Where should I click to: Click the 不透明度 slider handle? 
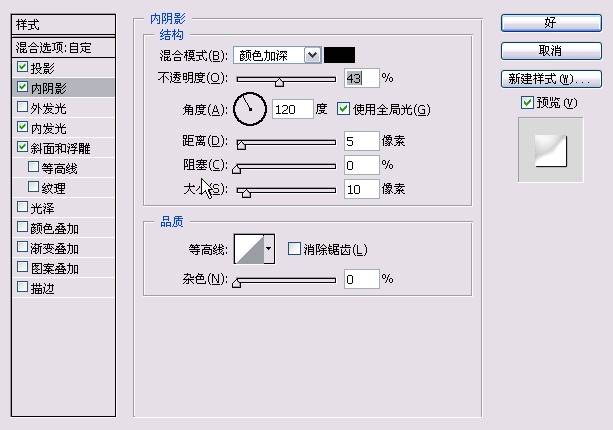pyautogui.click(x=279, y=81)
